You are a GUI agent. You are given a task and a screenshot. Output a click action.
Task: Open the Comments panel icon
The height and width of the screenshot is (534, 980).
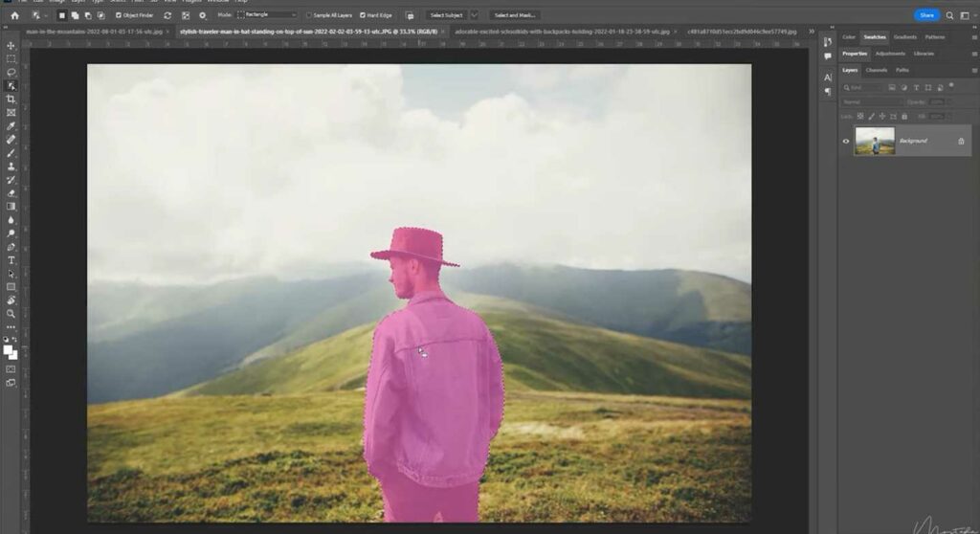tap(828, 56)
